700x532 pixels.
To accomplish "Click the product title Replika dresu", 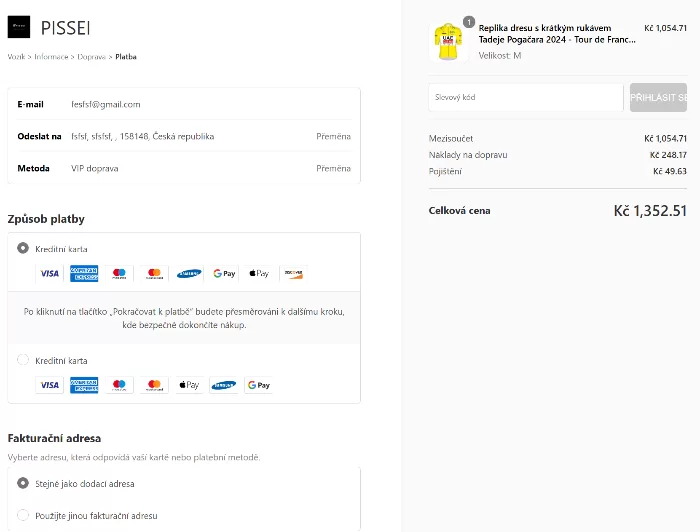I will point(557,34).
